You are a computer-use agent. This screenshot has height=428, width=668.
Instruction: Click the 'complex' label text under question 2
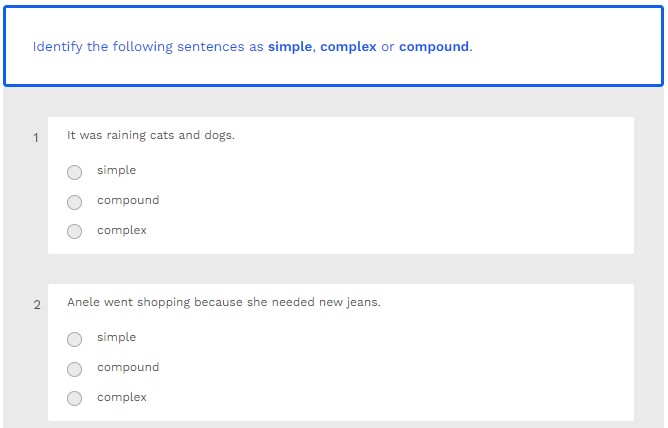coord(122,398)
